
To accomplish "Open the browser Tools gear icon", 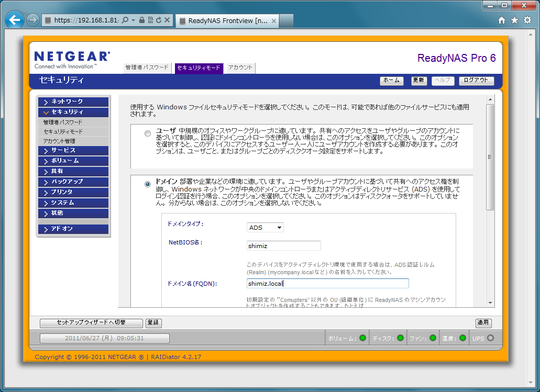I will tap(527, 20).
